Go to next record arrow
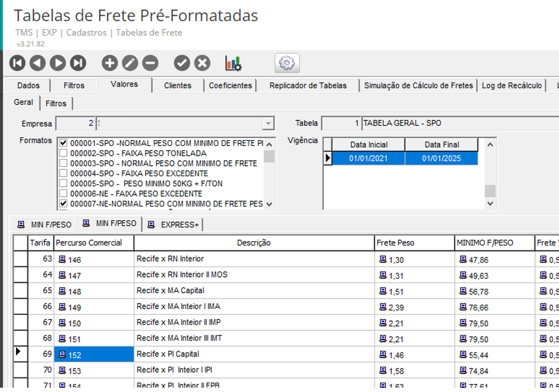 pos(58,63)
